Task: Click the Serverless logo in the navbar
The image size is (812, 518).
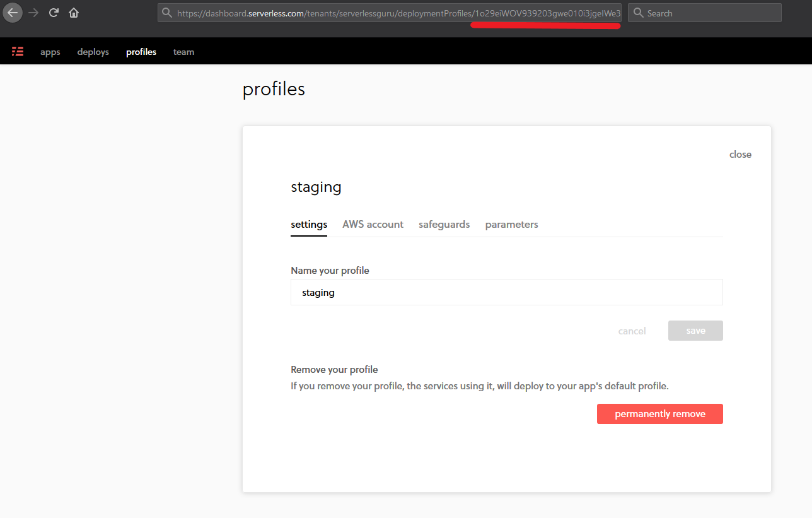Action: click(x=18, y=52)
